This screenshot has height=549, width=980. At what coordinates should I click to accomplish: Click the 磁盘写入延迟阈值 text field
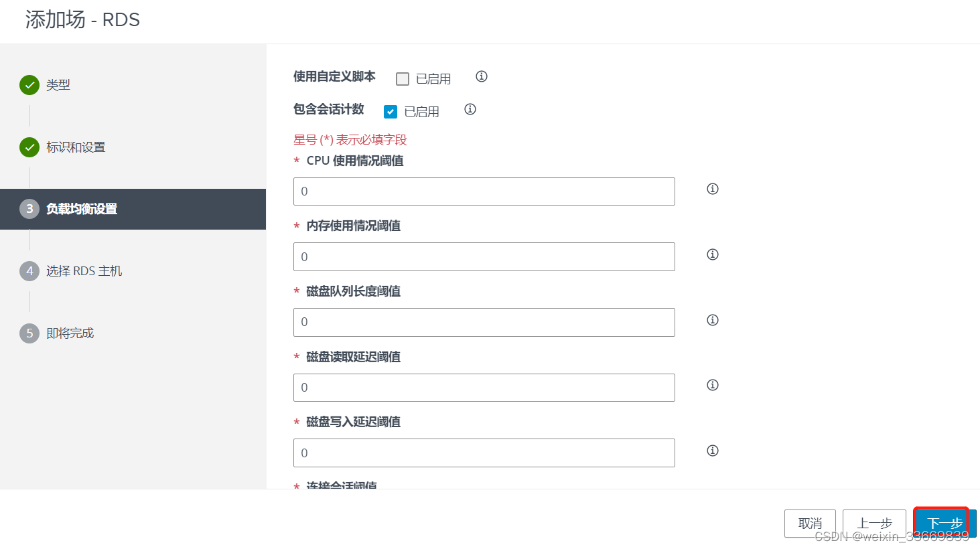pos(484,453)
